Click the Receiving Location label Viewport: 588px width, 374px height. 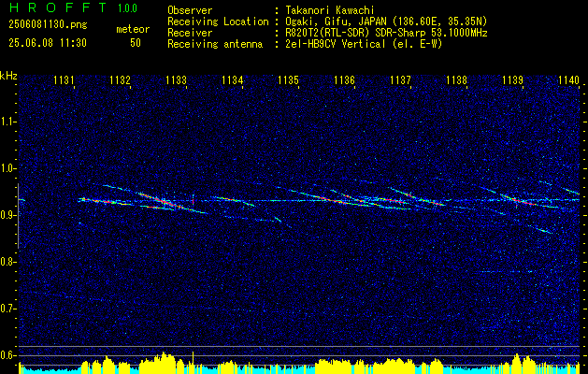[218, 22]
